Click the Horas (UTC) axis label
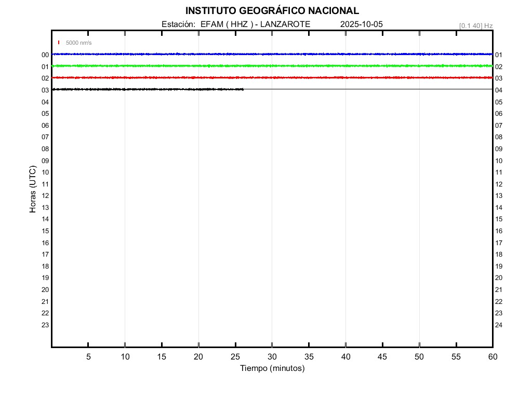This screenshot has height=399, width=532. click(33, 190)
